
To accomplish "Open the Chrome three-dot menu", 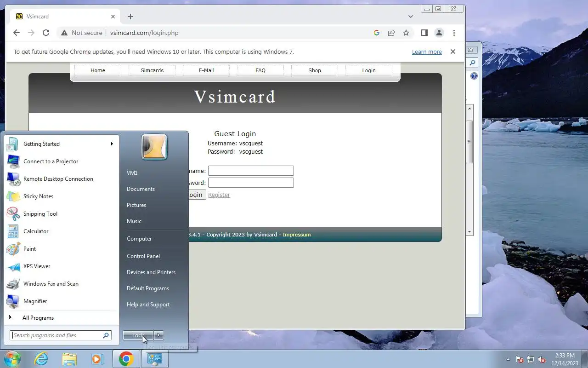I will [x=454, y=33].
